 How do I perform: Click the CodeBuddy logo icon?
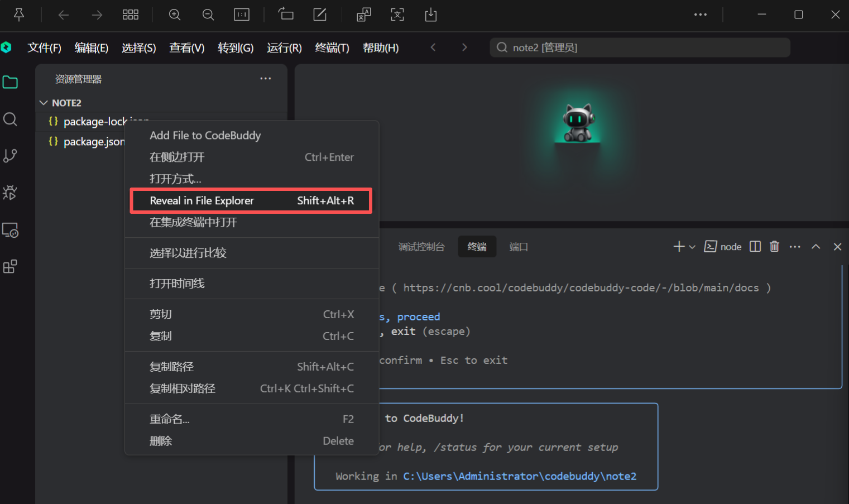tap(6, 47)
